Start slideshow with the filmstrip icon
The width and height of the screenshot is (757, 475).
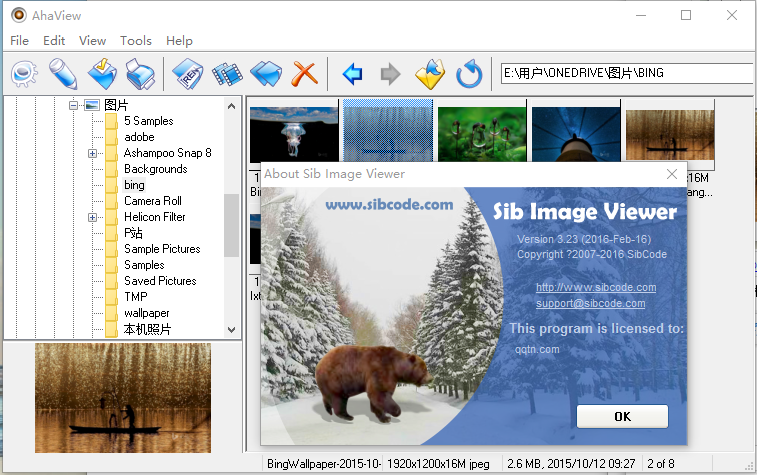(227, 73)
